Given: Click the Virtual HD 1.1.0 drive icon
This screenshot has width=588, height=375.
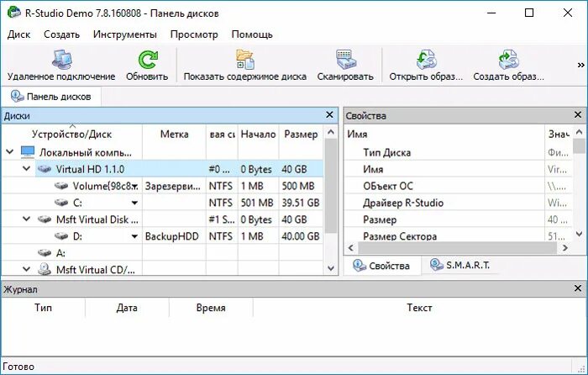Looking at the screenshot, I should (45, 169).
